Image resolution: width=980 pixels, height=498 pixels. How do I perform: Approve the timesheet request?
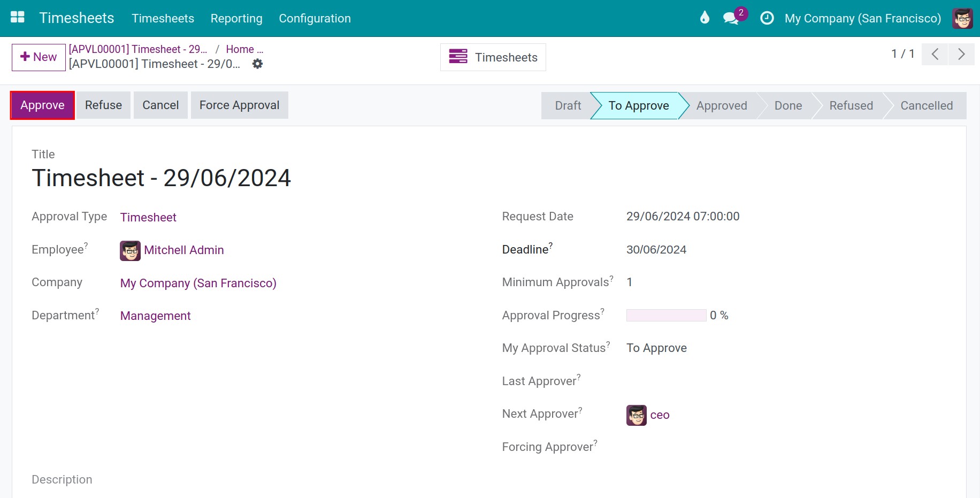42,105
